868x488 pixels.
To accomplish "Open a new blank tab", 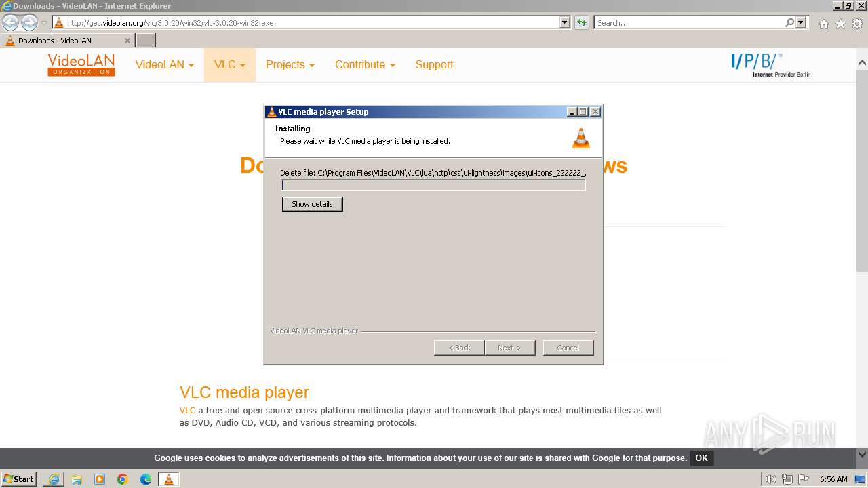I will click(x=146, y=41).
